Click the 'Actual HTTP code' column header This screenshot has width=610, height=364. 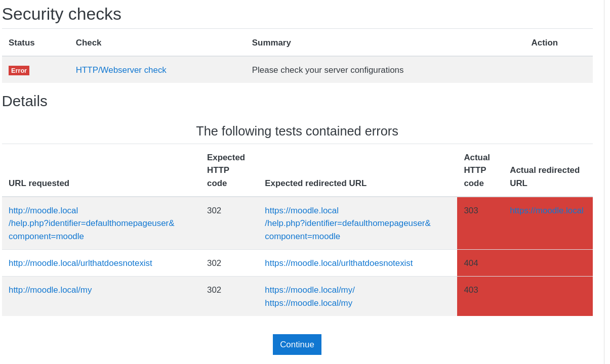pos(477,170)
